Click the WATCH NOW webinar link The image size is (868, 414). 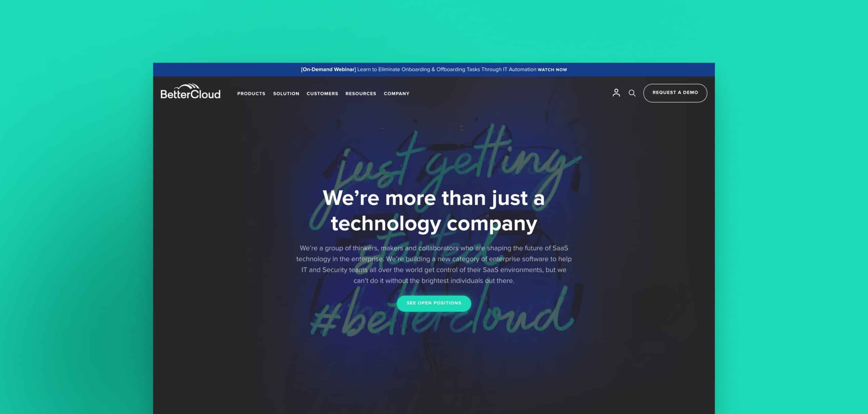click(x=552, y=69)
